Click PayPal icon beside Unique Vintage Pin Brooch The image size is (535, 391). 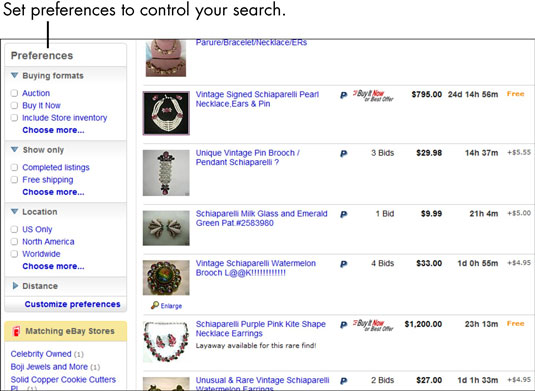pyautogui.click(x=344, y=154)
